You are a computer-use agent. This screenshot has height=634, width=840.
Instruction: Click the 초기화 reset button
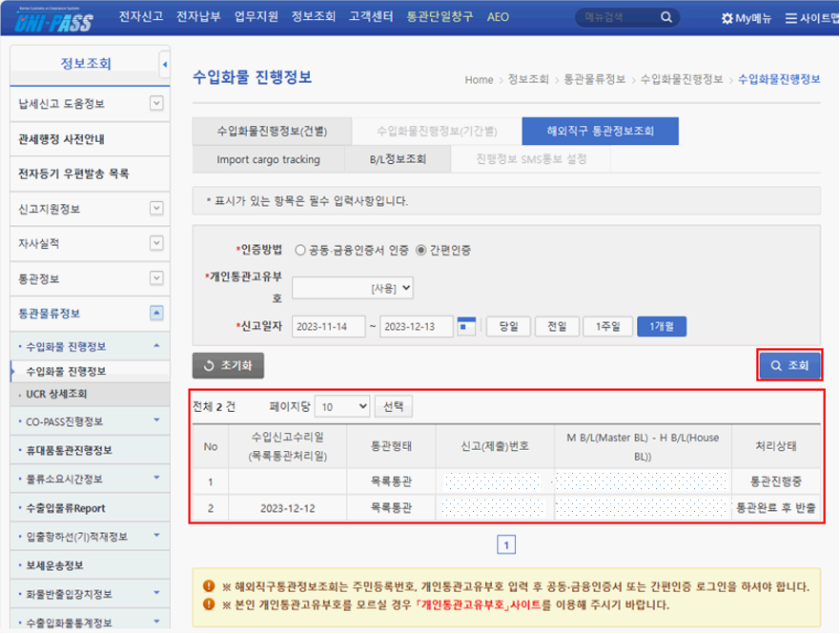tap(228, 366)
